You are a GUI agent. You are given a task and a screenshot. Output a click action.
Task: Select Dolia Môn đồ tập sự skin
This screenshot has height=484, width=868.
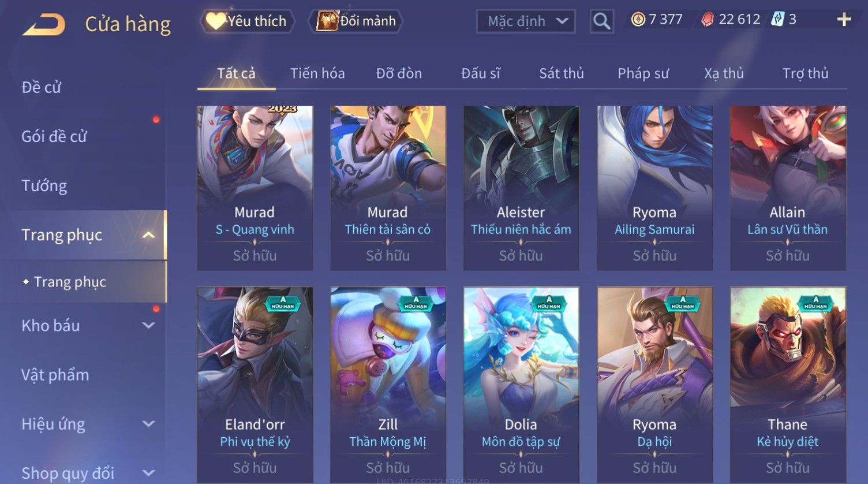tap(521, 384)
